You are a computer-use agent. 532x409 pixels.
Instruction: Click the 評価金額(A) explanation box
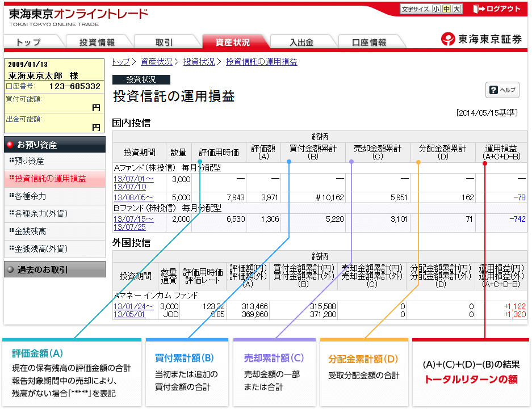[x=72, y=372]
